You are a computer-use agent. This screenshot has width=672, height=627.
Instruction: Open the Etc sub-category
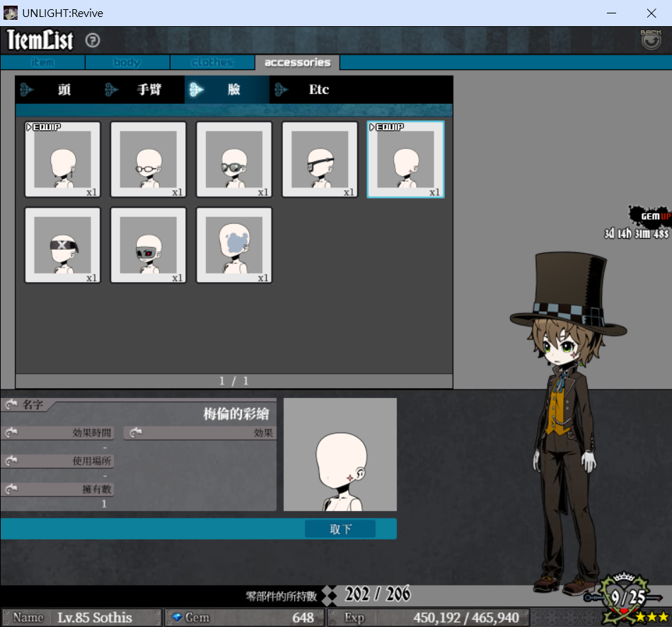pyautogui.click(x=312, y=90)
